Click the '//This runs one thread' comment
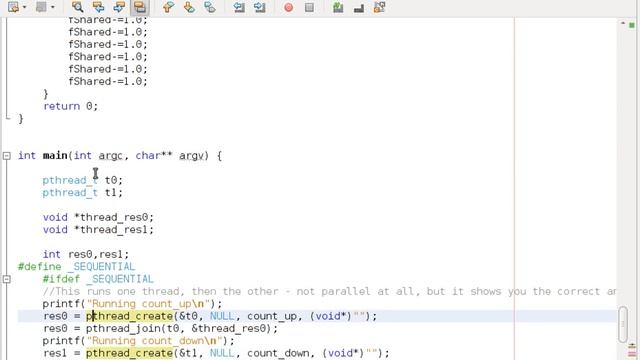 (x=329, y=291)
